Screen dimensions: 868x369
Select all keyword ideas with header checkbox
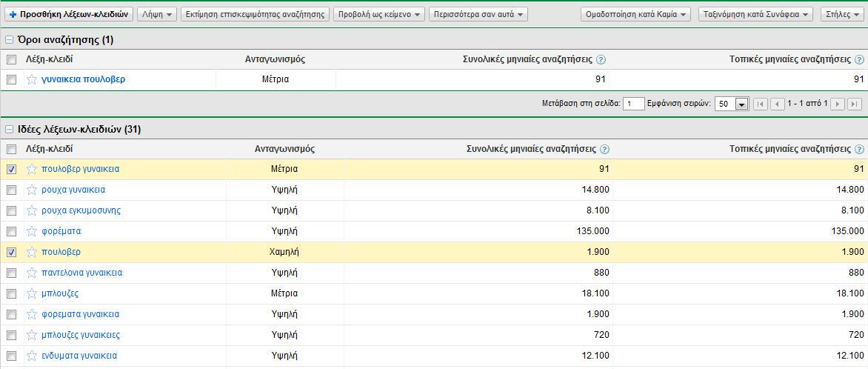[11, 149]
